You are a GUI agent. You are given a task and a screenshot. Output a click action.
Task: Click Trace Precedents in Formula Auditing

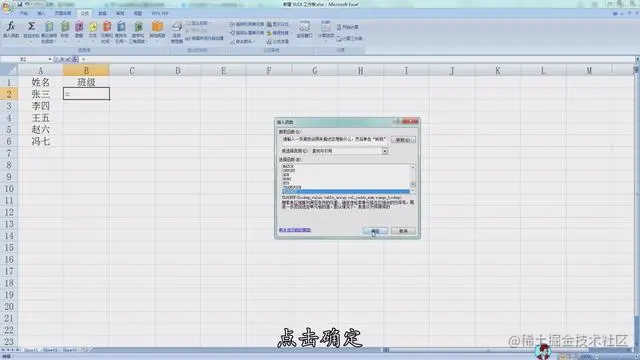point(247,24)
